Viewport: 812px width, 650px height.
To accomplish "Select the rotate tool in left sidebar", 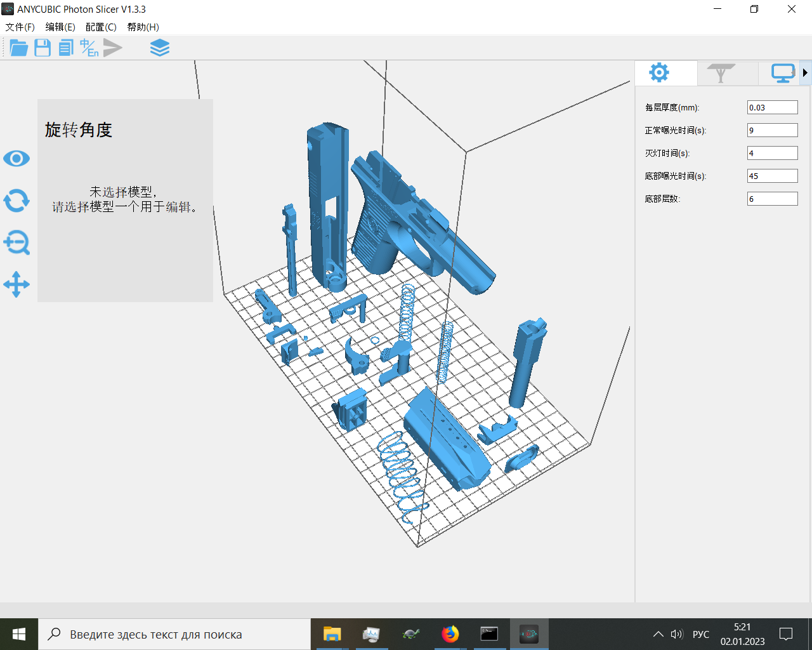I will pos(16,201).
